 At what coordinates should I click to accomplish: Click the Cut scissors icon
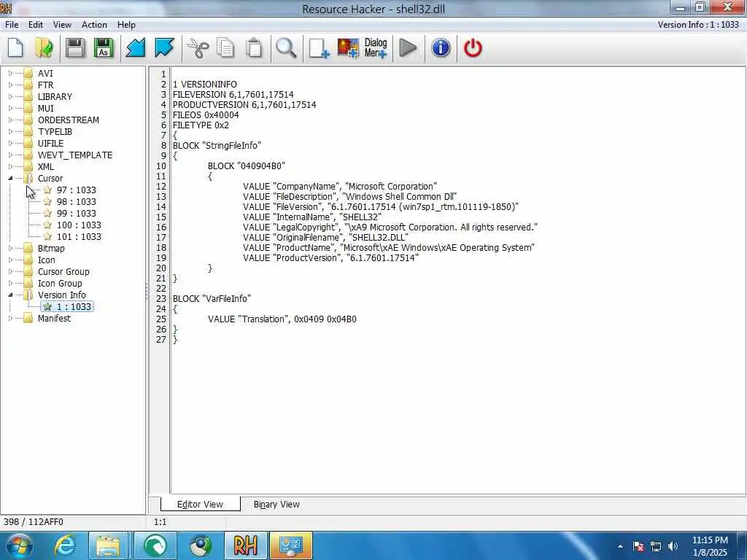pos(198,48)
